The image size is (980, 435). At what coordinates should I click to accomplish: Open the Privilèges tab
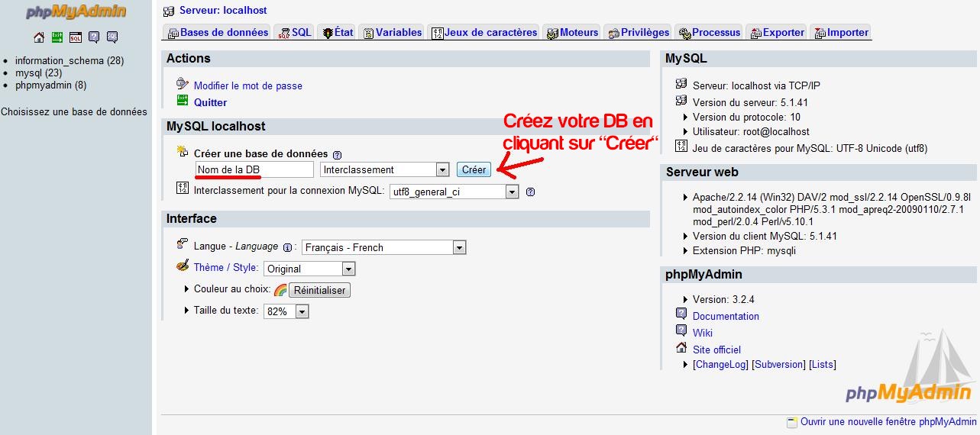[x=638, y=33]
